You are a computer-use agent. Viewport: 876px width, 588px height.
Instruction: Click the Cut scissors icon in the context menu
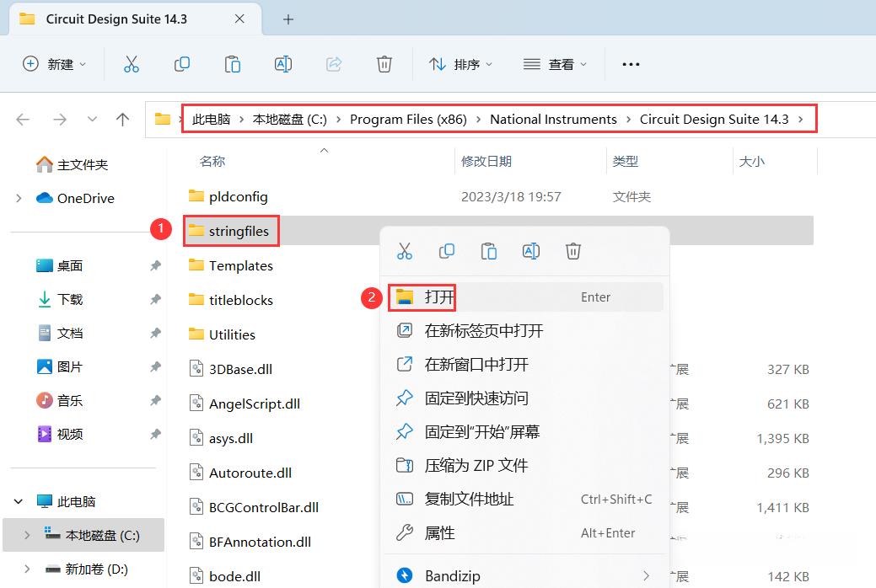tap(405, 251)
